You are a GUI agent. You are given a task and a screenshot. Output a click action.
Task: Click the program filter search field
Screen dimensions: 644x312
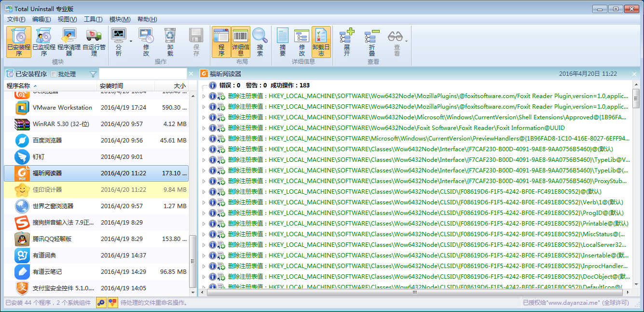pyautogui.click(x=142, y=74)
